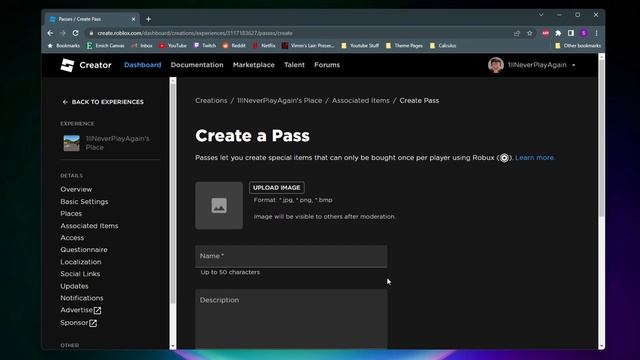Open the Talent nav item
Screen dimensions: 640x360
point(294,65)
